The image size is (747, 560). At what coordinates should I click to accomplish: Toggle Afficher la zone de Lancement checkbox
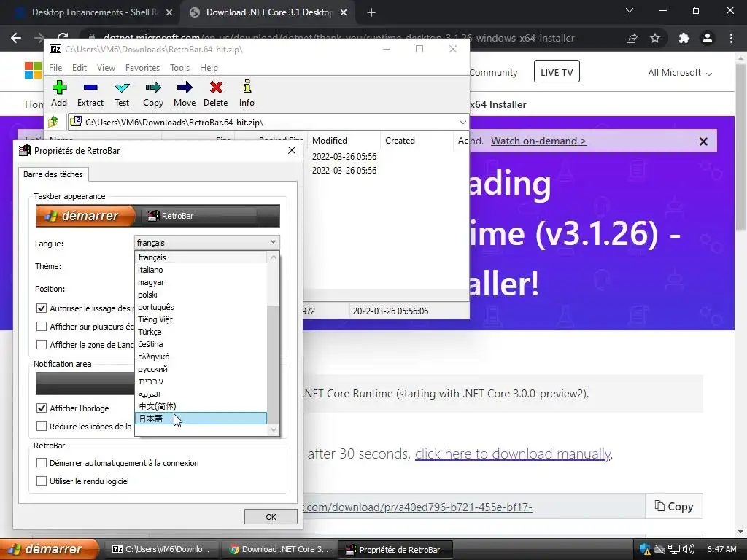(x=42, y=344)
